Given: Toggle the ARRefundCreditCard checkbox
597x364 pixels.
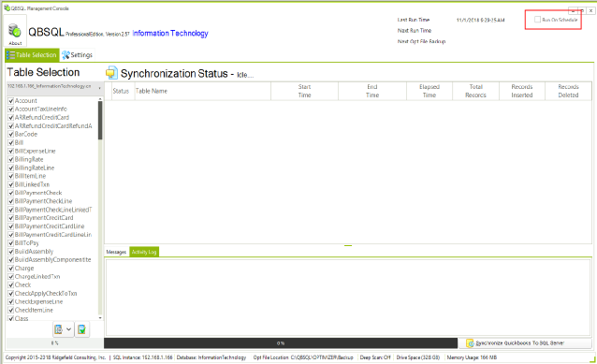Looking at the screenshot, I should click(11, 118).
